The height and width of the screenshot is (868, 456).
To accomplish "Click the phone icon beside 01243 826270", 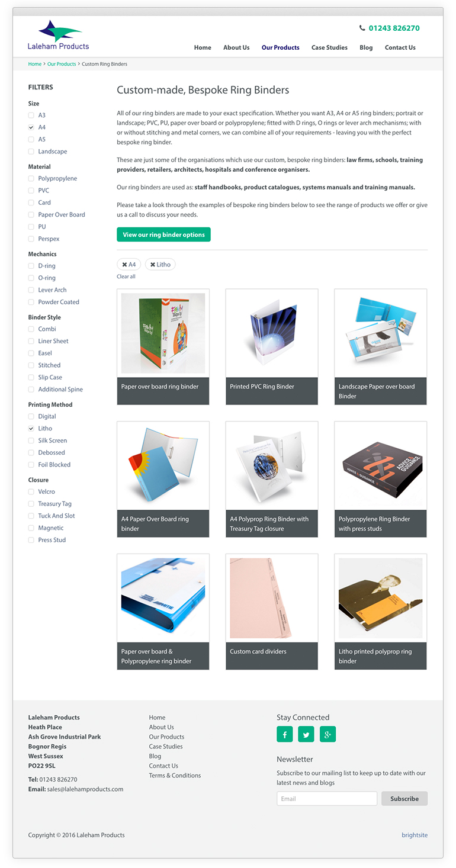I will tap(362, 28).
